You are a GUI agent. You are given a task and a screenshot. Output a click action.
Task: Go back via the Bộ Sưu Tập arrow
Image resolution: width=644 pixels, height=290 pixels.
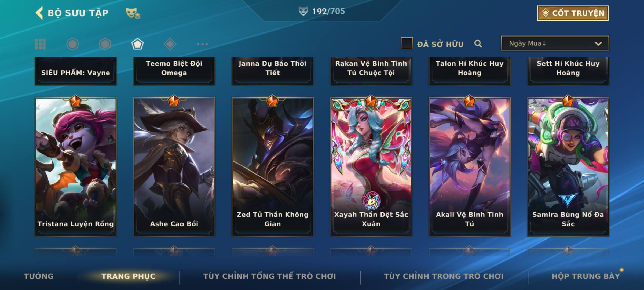39,13
